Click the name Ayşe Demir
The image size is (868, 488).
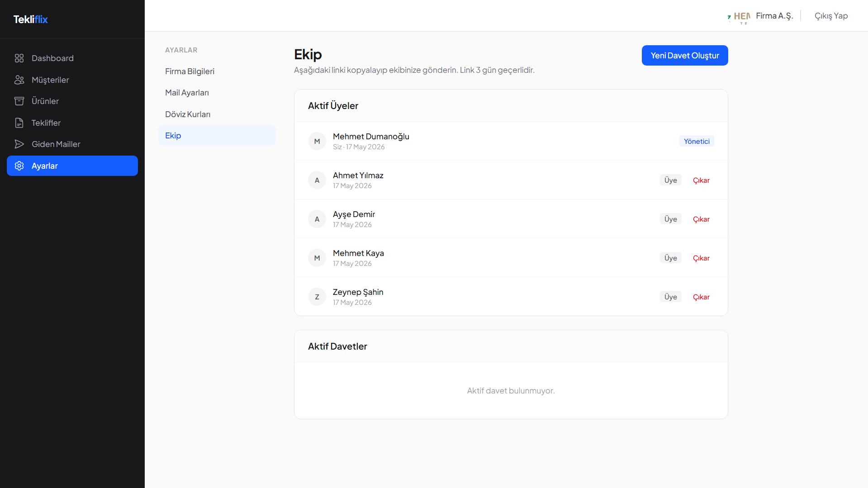[x=354, y=214]
